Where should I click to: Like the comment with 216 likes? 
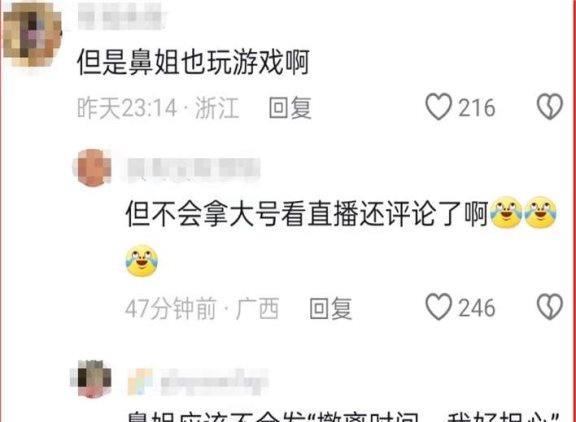point(439,107)
